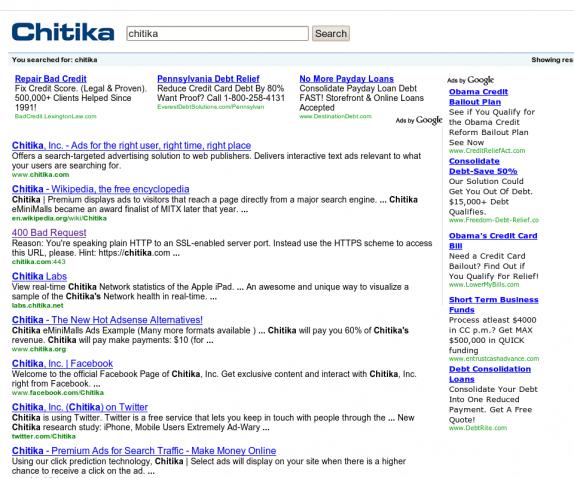Open the Pennsylvania Debt Relief ad link
This screenshot has height=478, width=574.
coord(208,79)
